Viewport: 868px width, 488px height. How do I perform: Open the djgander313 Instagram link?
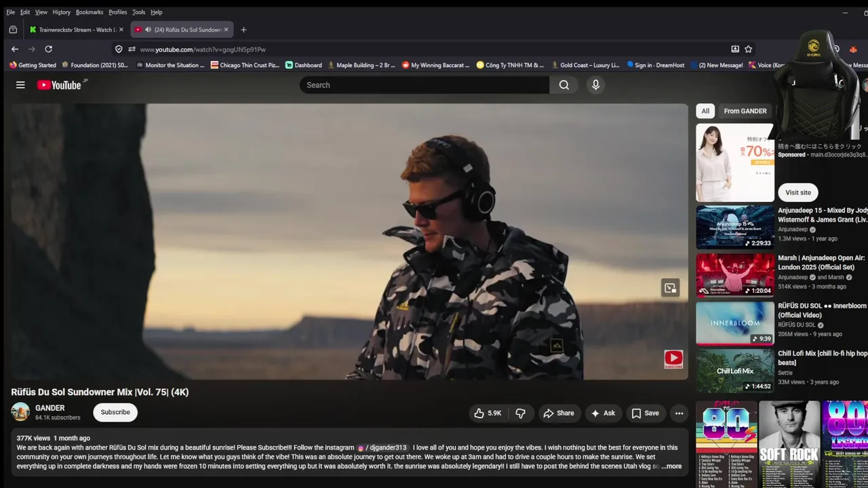click(x=383, y=447)
